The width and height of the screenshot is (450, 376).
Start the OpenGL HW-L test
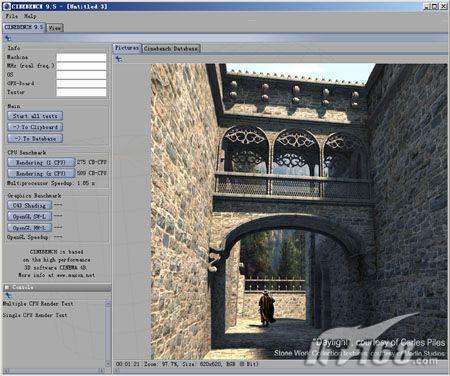30,228
